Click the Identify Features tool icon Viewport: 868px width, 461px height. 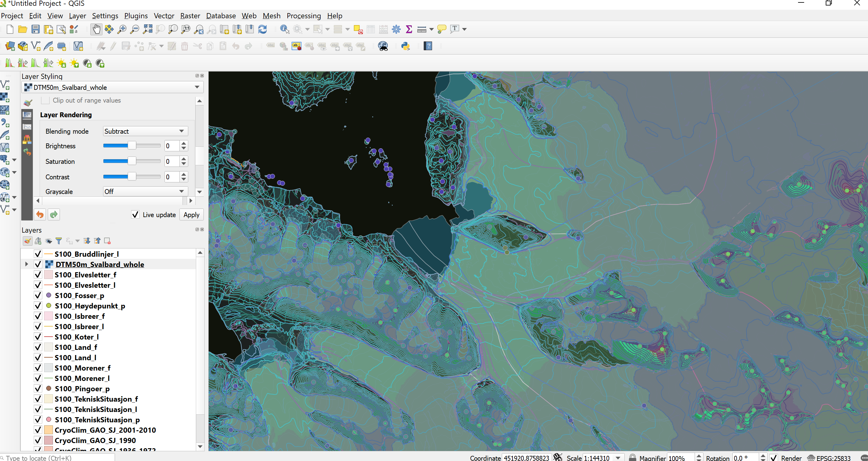point(284,29)
